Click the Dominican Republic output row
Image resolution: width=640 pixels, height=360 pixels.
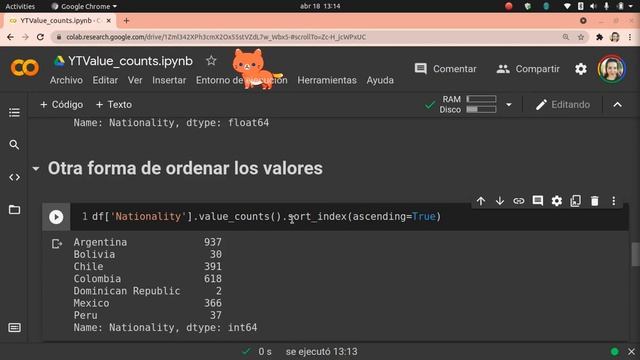(147, 291)
